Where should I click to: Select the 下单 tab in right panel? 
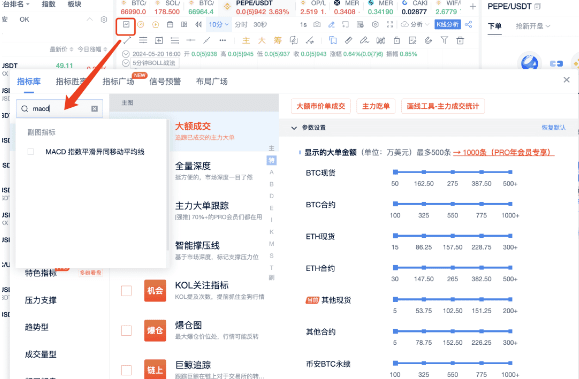pos(494,26)
